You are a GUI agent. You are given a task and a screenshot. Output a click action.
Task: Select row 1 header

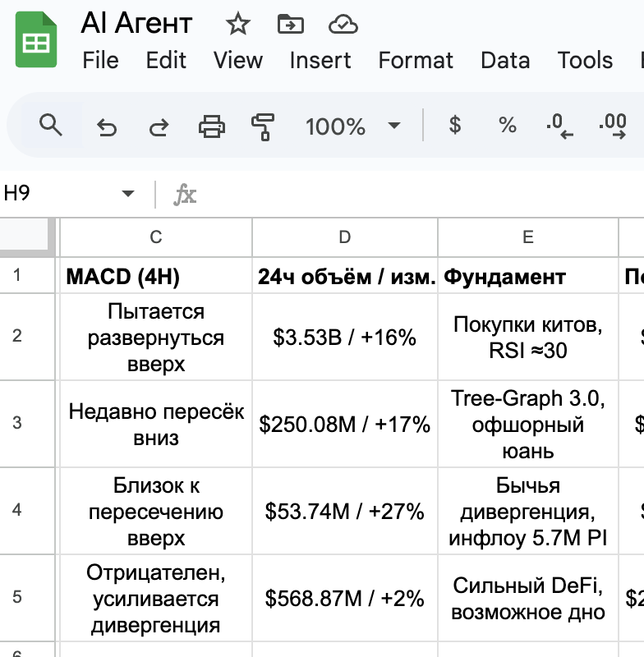(x=27, y=275)
